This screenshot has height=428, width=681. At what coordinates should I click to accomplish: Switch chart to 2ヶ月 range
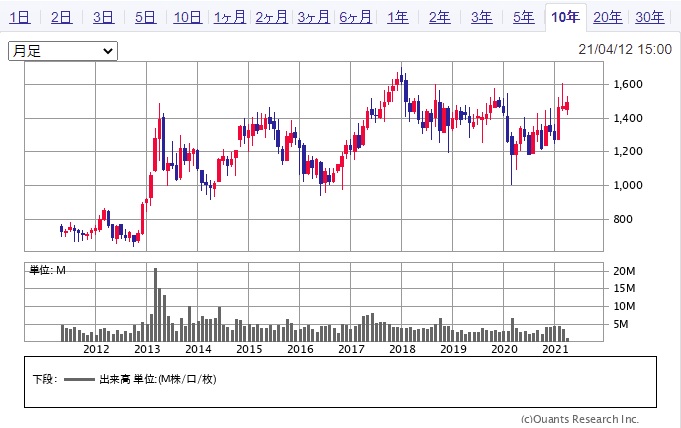[271, 17]
